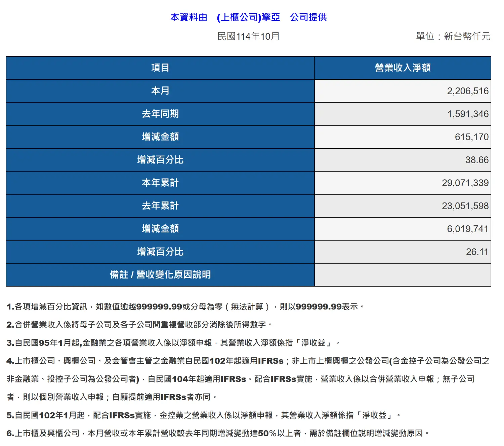The height and width of the screenshot is (446, 504).
Task: Click the 本年累計 row label
Action: tap(160, 183)
